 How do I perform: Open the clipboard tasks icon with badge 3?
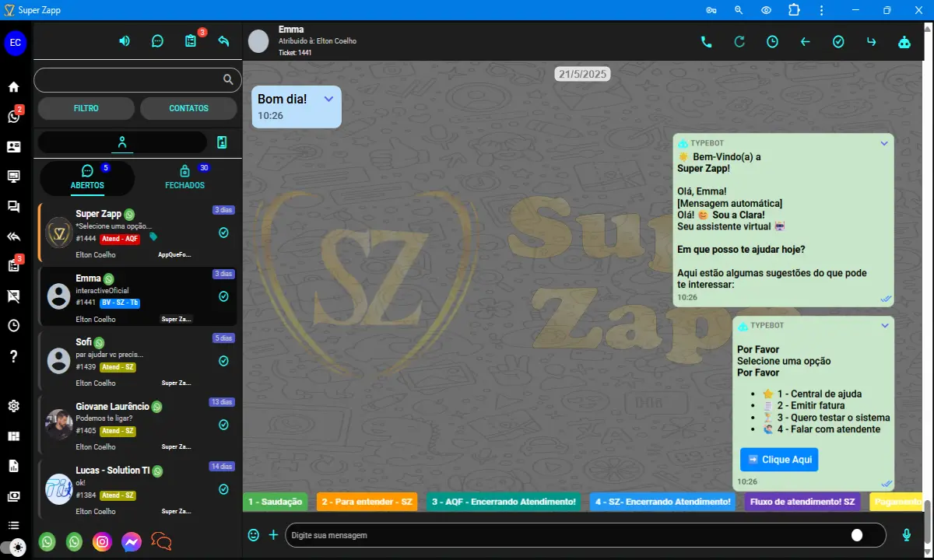191,41
